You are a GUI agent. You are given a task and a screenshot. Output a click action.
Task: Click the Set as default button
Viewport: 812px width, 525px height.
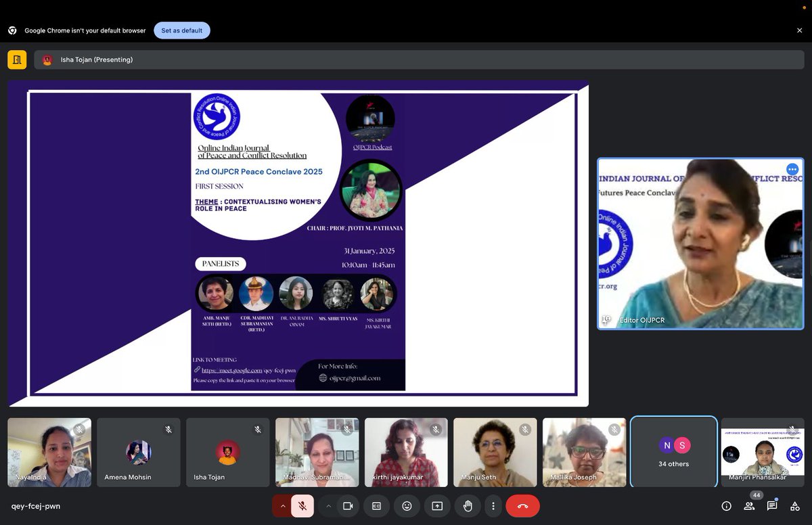[x=182, y=30]
